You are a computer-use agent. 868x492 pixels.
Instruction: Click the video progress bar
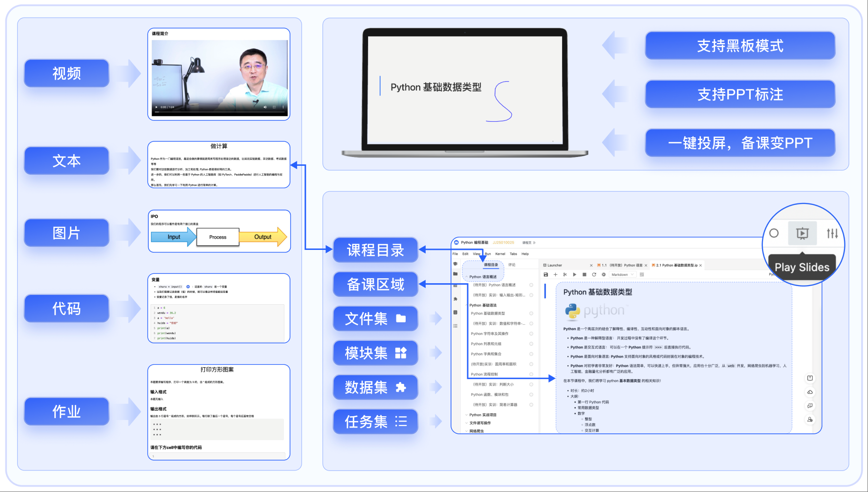pos(219,112)
